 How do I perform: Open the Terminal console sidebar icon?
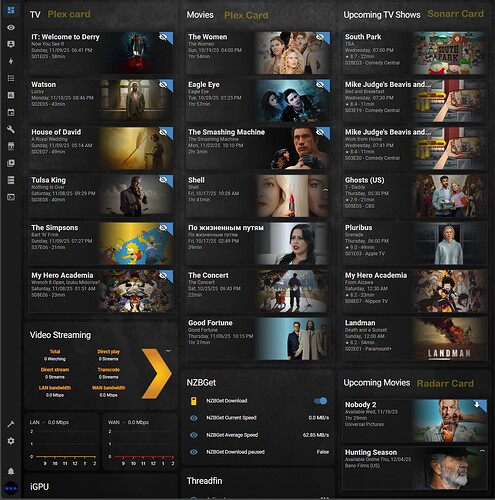coord(11,197)
